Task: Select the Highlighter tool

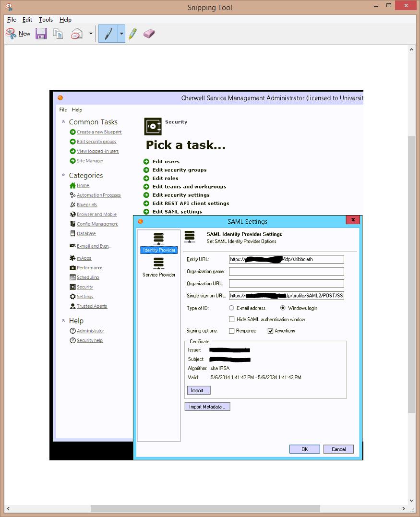Action: [x=133, y=34]
